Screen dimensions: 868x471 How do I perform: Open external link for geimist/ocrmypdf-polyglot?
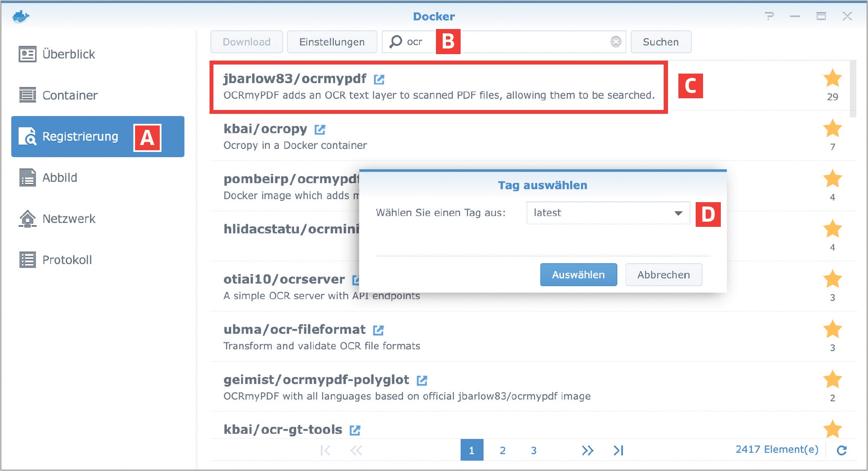tap(422, 381)
